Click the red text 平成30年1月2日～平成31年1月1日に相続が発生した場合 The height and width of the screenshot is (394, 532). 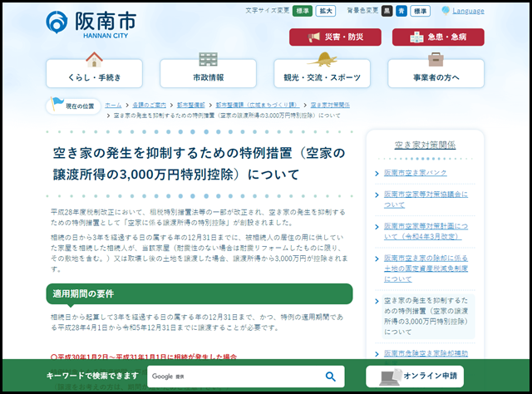tap(144, 357)
